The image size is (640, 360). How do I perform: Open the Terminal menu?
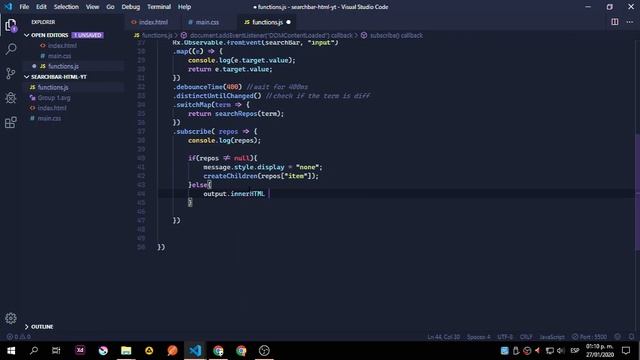click(159, 7)
